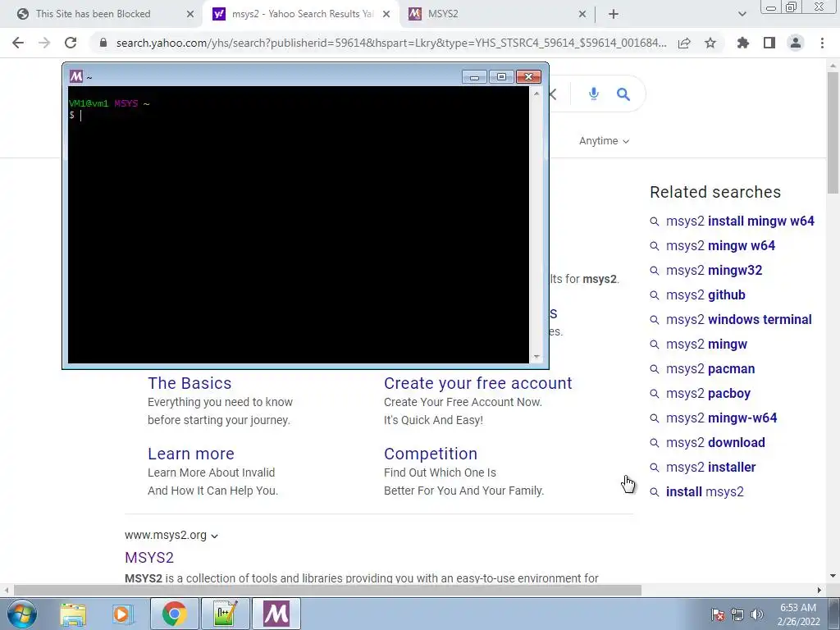Click the browser forward arrow

44,43
